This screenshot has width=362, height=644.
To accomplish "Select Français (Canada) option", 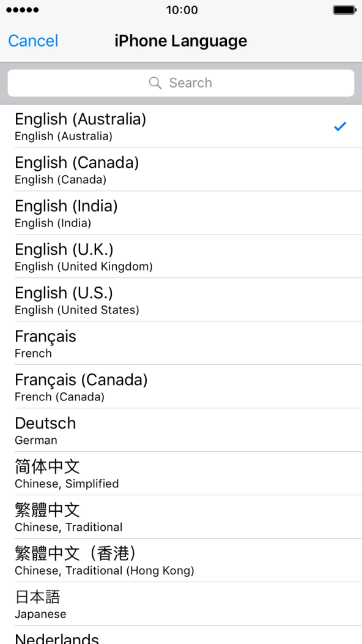I will coord(181,387).
